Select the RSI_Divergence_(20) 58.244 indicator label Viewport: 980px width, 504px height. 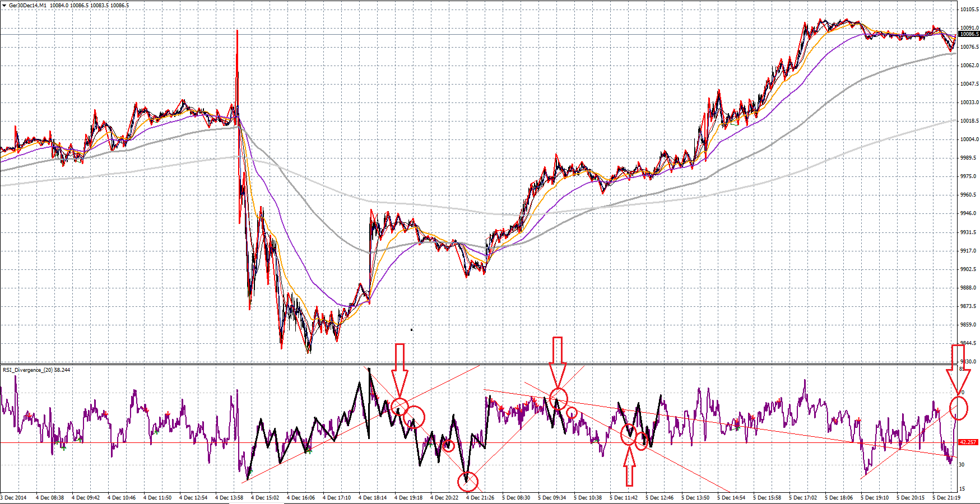[x=36, y=370]
